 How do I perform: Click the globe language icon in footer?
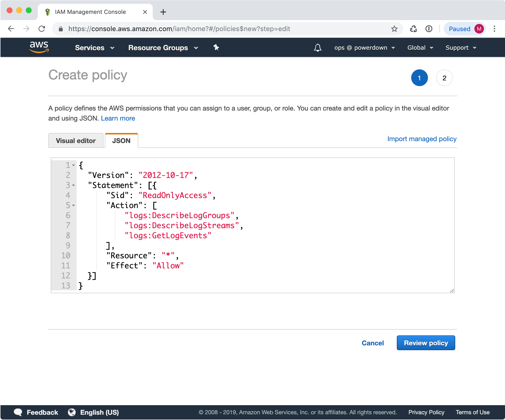click(x=72, y=412)
